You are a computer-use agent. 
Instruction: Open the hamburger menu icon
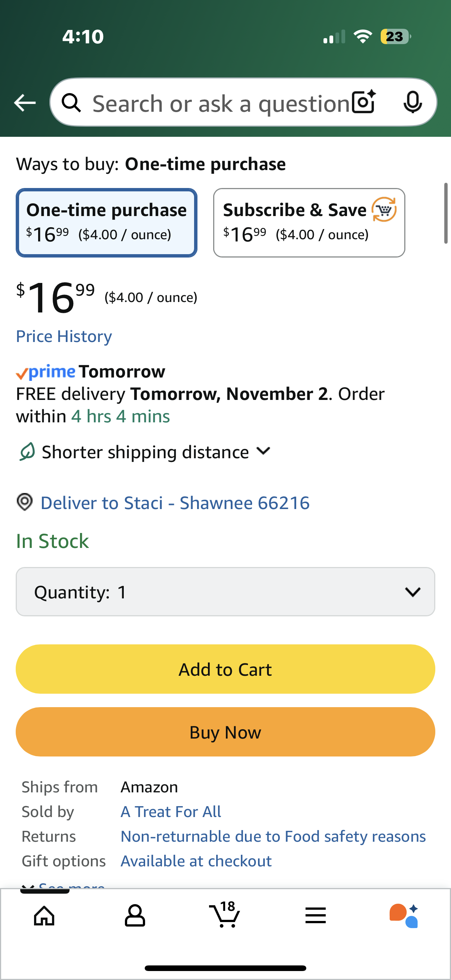pos(316,915)
